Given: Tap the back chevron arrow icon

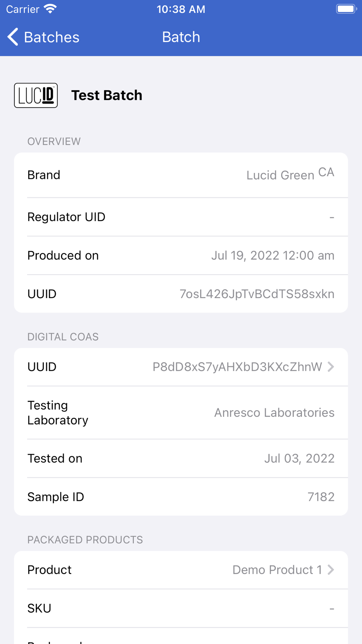Looking at the screenshot, I should [x=13, y=37].
